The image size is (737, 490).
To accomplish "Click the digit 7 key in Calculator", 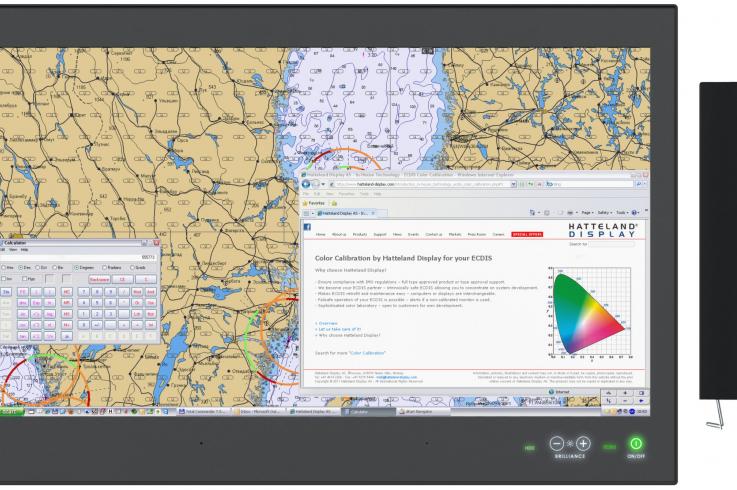I will (84, 292).
